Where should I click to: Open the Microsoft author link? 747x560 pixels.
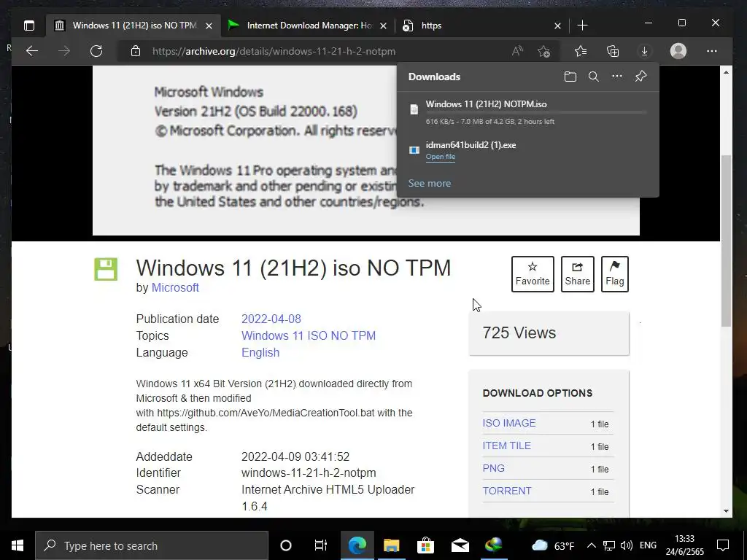tap(175, 287)
